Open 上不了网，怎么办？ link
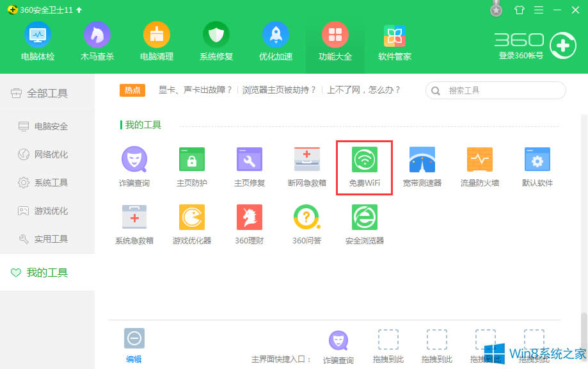Image resolution: width=588 pixels, height=369 pixels. (x=363, y=90)
